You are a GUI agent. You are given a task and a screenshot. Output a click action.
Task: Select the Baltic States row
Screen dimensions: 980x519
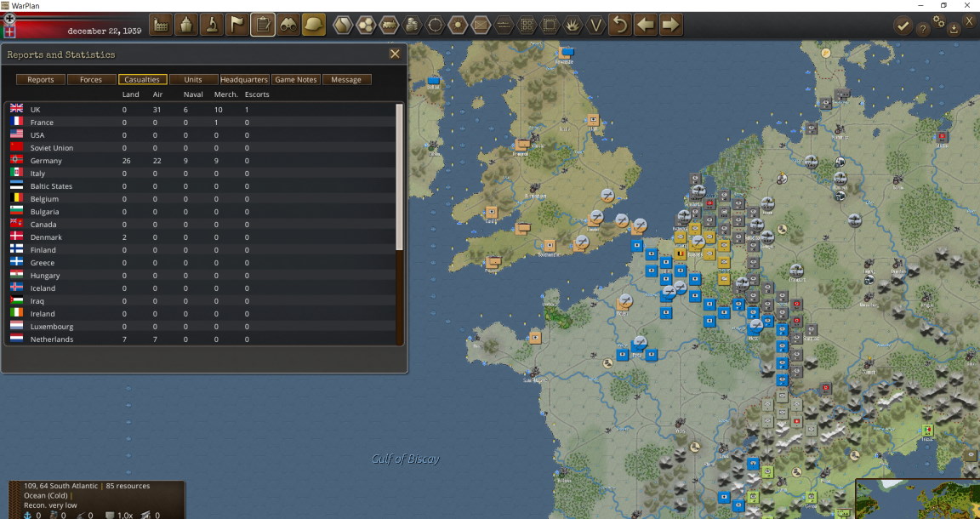pos(200,186)
